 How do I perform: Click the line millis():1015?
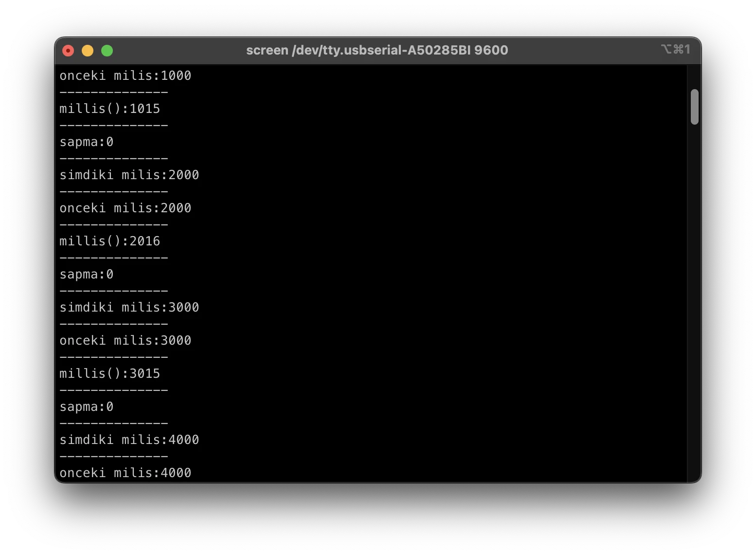coord(110,109)
